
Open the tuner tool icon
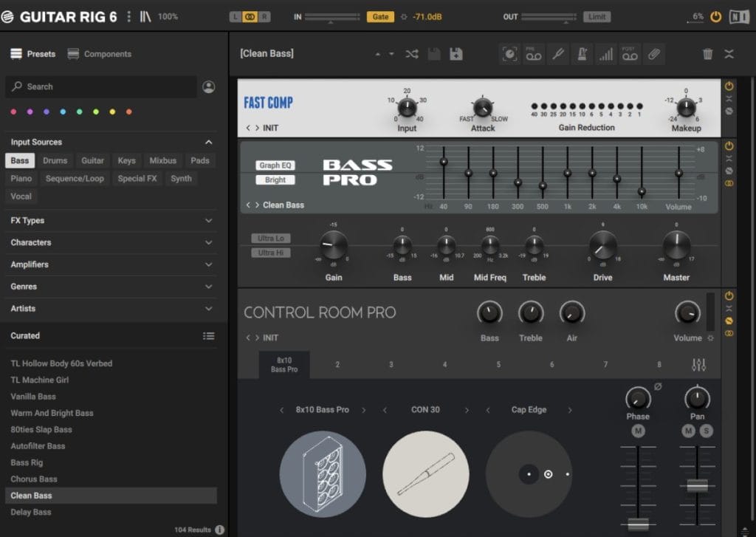coord(558,54)
